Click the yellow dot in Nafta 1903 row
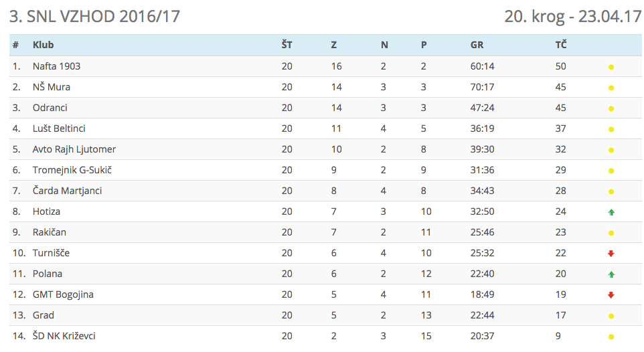 (x=611, y=67)
